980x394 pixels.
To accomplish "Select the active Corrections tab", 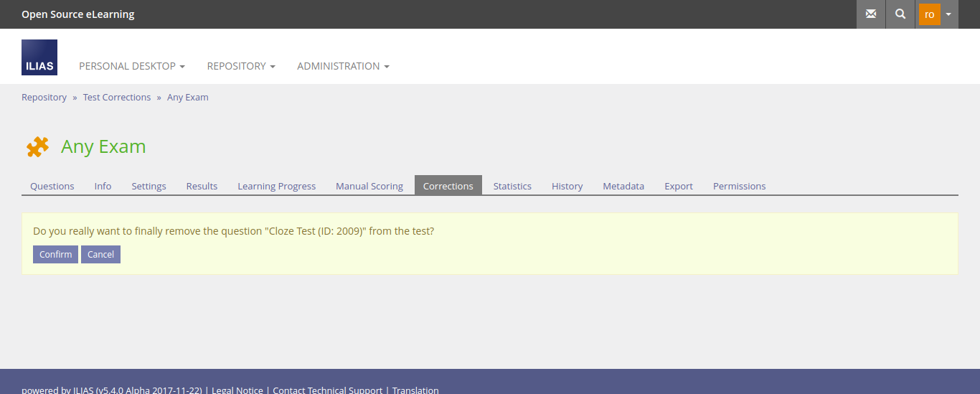I will pos(448,185).
